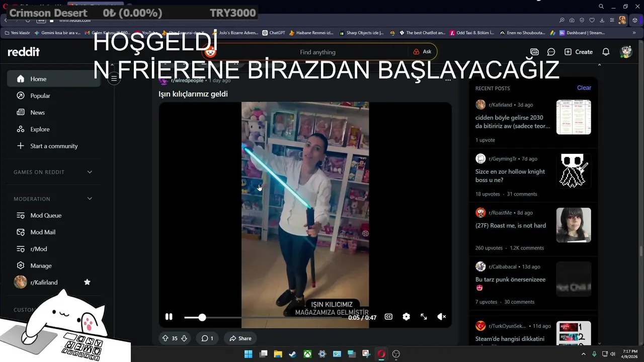
Task: Collapse the sidebar with hamburger button
Action: click(x=114, y=78)
